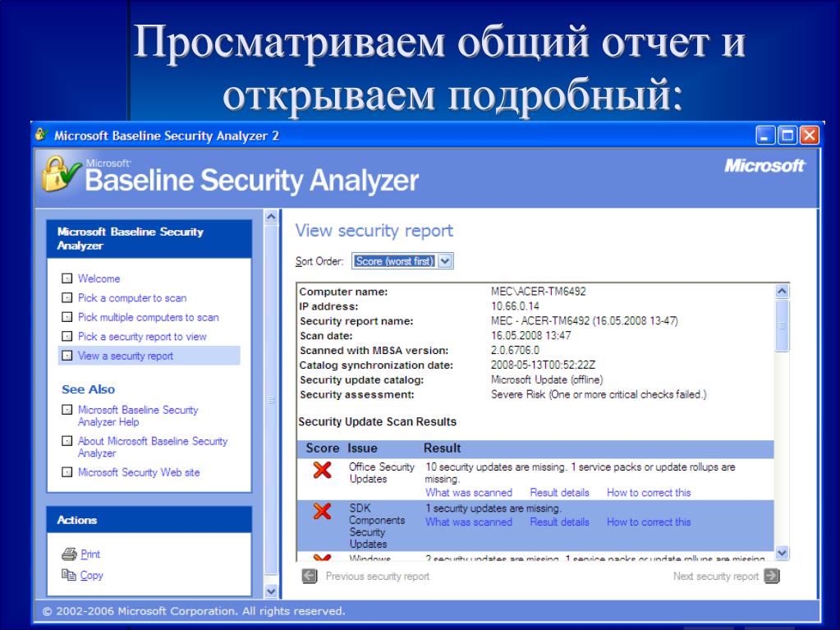840x630 pixels.
Task: Click the Copy documents icon
Action: pyautogui.click(x=69, y=575)
